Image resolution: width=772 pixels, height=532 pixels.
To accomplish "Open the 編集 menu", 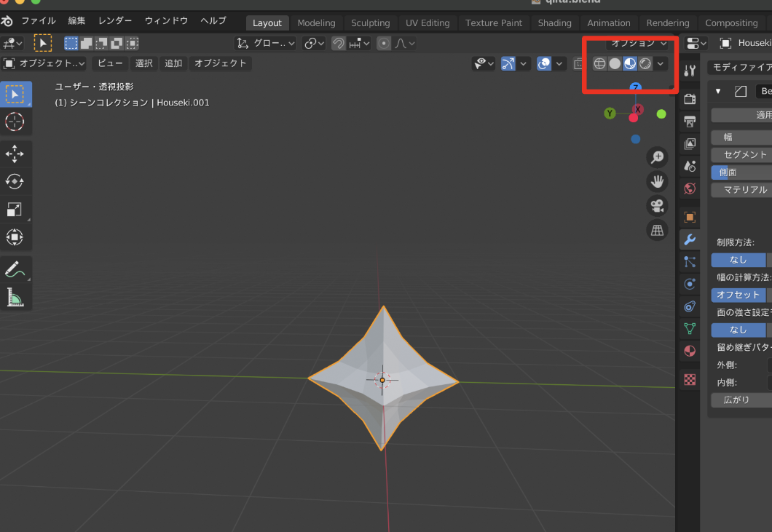I will (x=76, y=20).
